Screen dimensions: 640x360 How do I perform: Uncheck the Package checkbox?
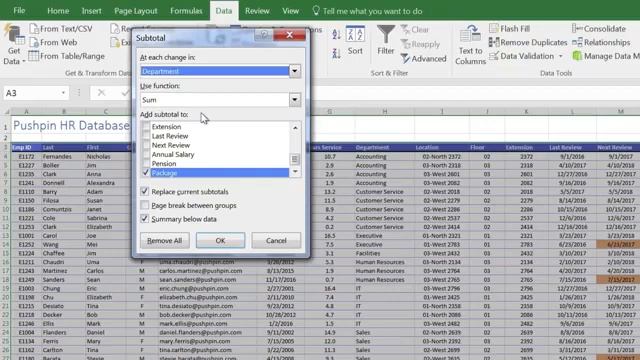(x=146, y=173)
